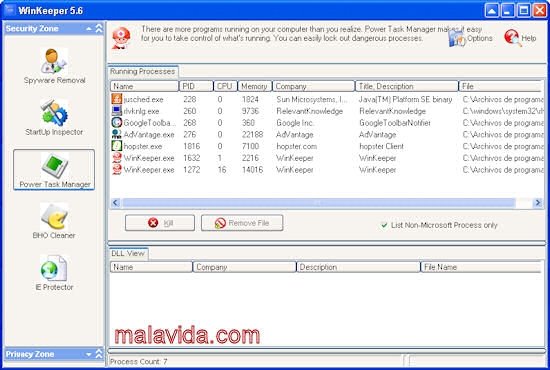
Task: Click the AdVantage.exe process icon
Action: click(116, 134)
